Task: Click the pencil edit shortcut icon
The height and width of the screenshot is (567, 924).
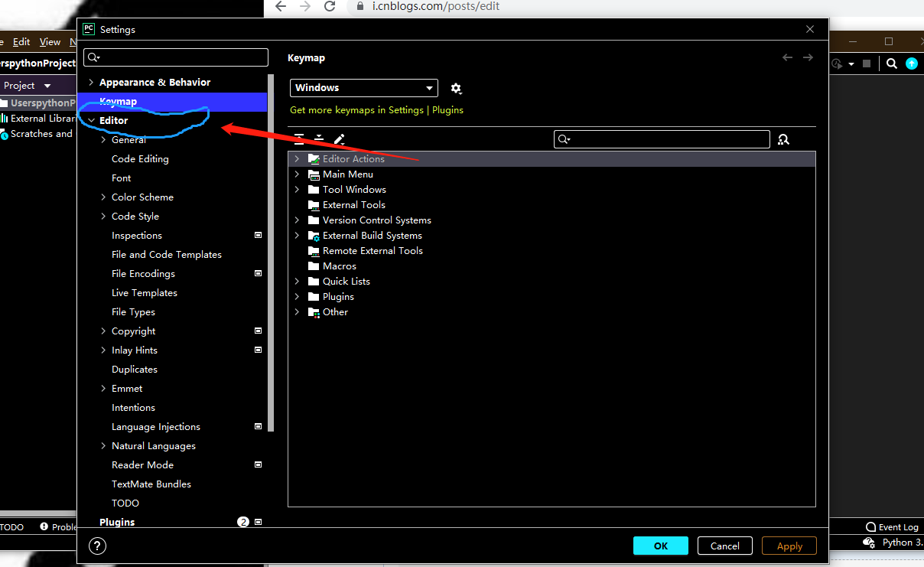Action: (x=340, y=139)
